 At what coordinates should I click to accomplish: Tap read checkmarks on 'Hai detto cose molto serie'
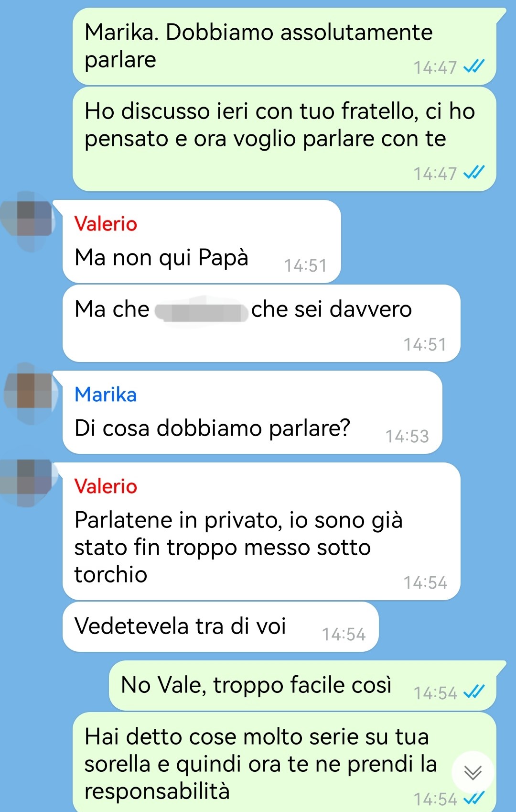474,798
